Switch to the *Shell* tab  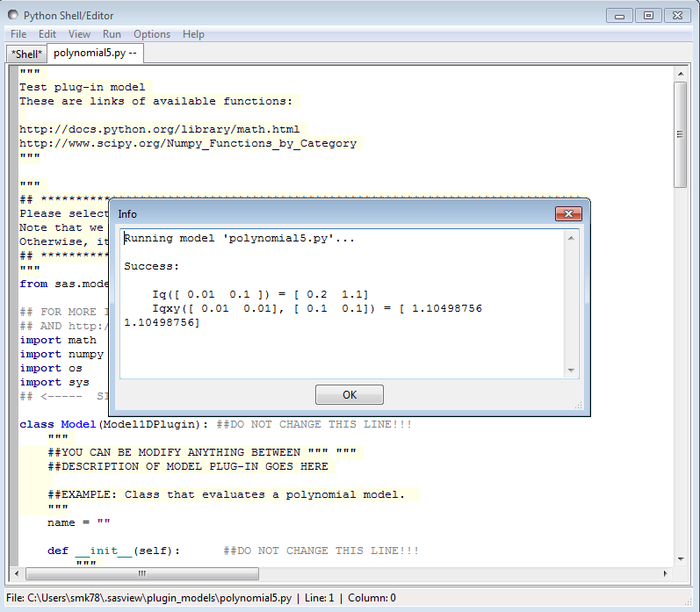(x=26, y=54)
